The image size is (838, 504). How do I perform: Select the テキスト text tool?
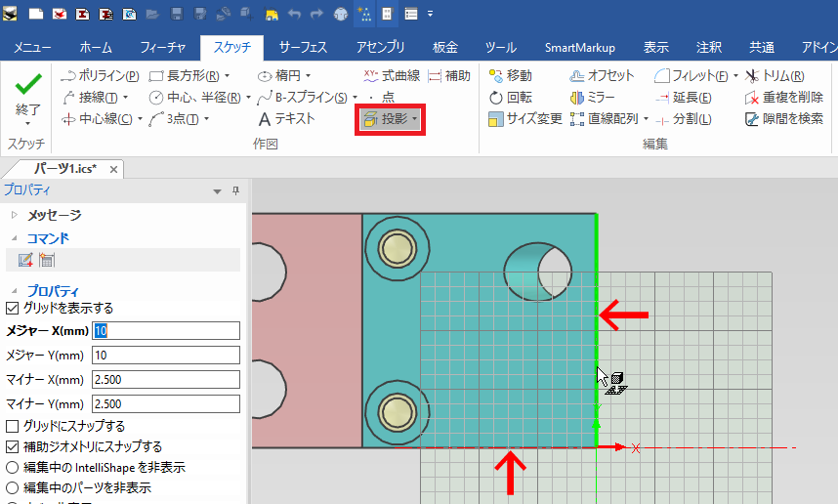[286, 119]
